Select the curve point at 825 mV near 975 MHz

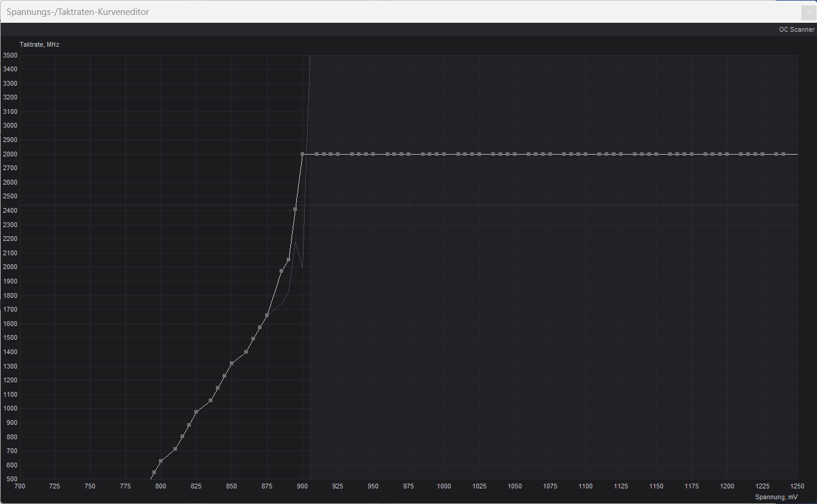pyautogui.click(x=196, y=412)
